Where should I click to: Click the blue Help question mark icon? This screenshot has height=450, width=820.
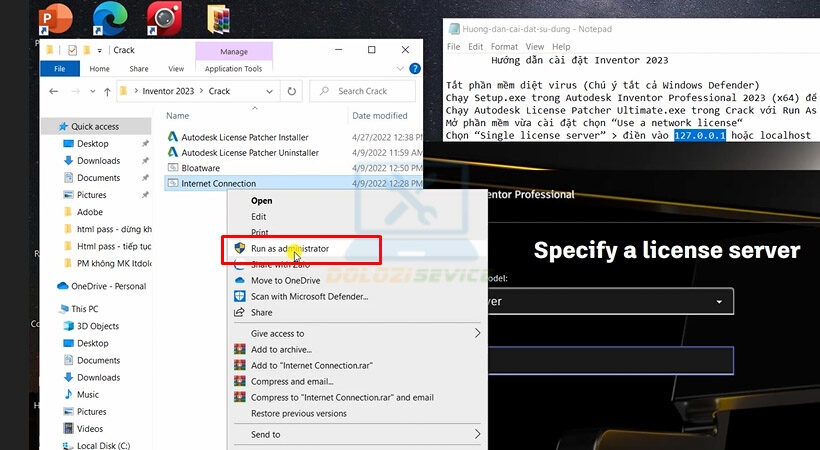[415, 69]
